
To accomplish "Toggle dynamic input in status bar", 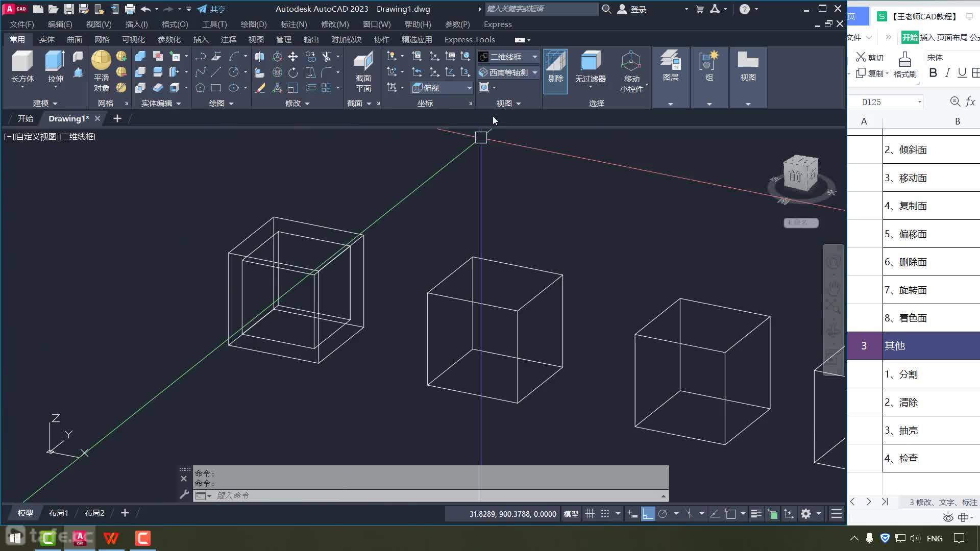I will pyautogui.click(x=632, y=514).
